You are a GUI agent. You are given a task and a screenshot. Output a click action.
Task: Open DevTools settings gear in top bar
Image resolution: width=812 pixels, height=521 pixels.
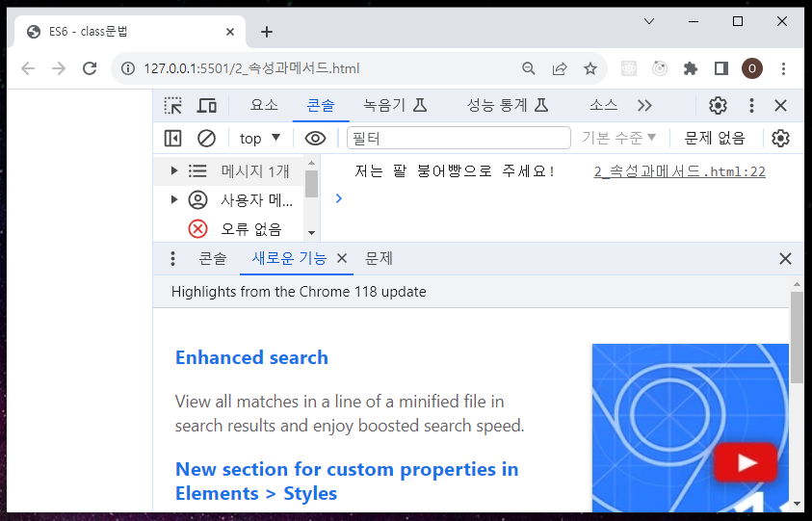pyautogui.click(x=718, y=106)
